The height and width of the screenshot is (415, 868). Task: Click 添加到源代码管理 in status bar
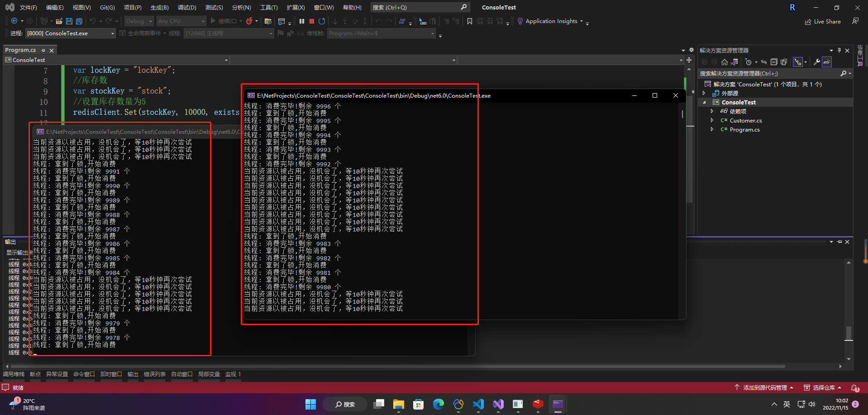point(764,387)
